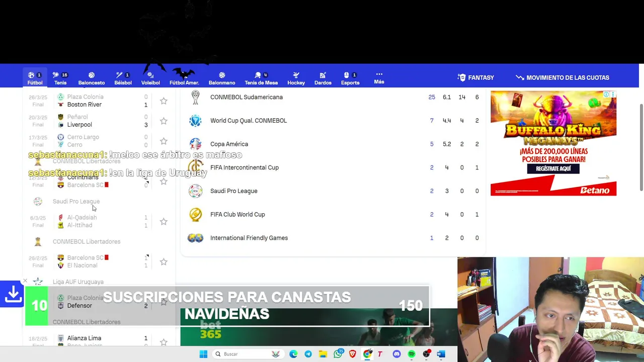Viewport: 644px width, 362px height.
Task: Open the Dardos sport section
Action: point(323,78)
